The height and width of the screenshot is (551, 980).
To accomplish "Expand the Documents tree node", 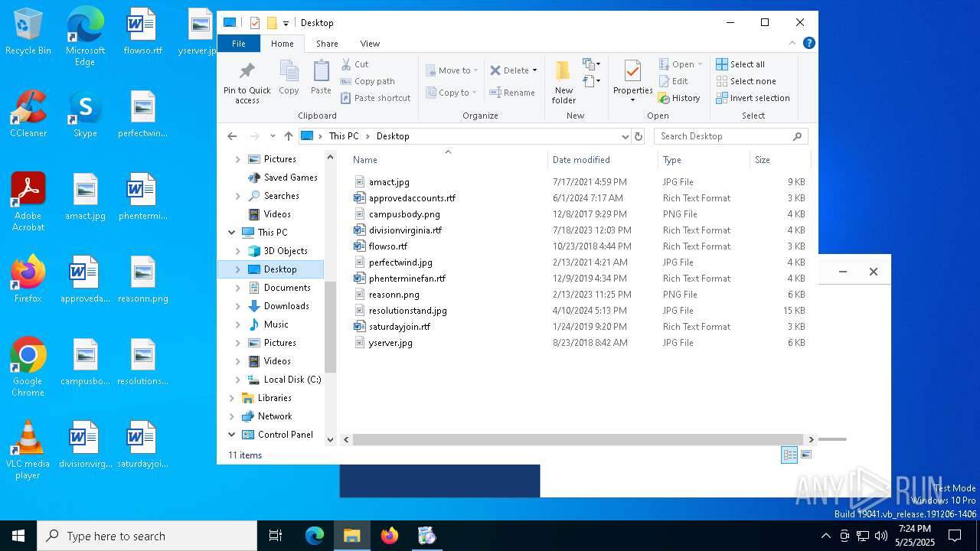I will (x=237, y=288).
